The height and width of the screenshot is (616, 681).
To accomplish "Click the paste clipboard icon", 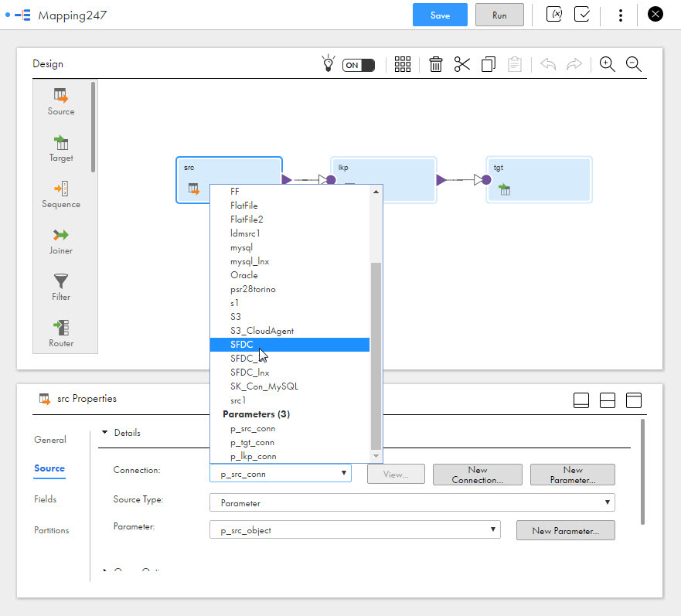I will [515, 64].
